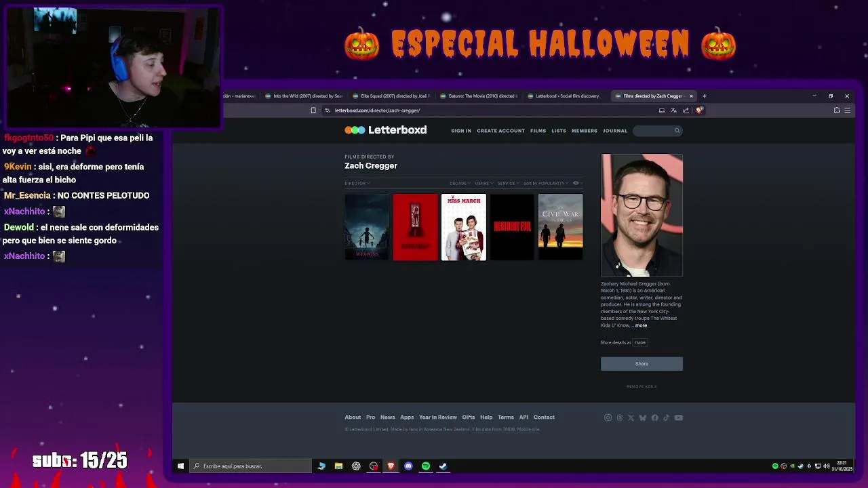
Task: Click the TMDB details button
Action: tap(640, 342)
